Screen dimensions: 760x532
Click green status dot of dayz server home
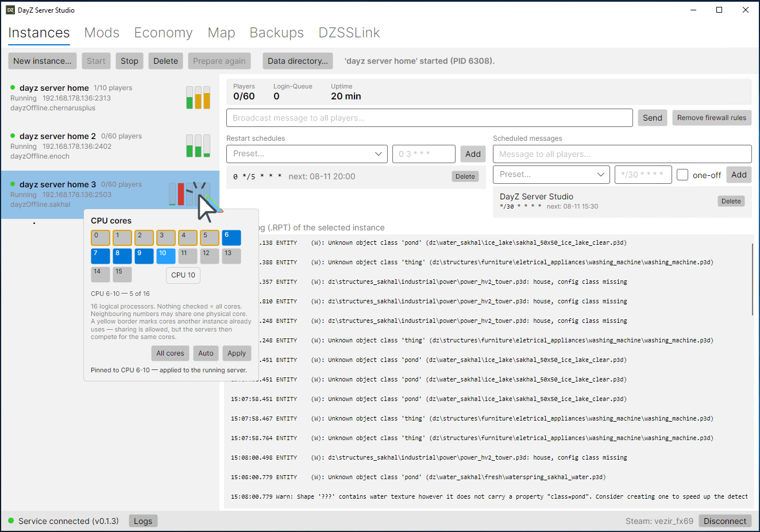tap(13, 87)
